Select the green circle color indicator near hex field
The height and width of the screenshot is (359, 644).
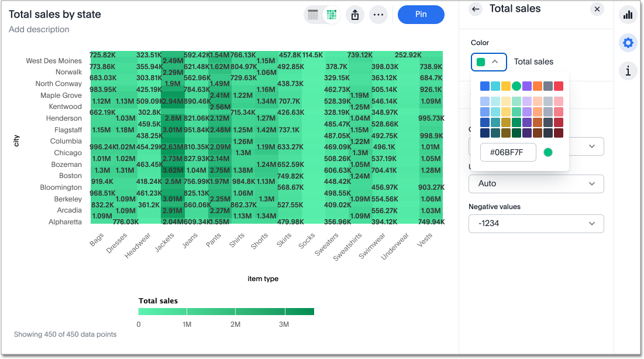pyautogui.click(x=548, y=152)
